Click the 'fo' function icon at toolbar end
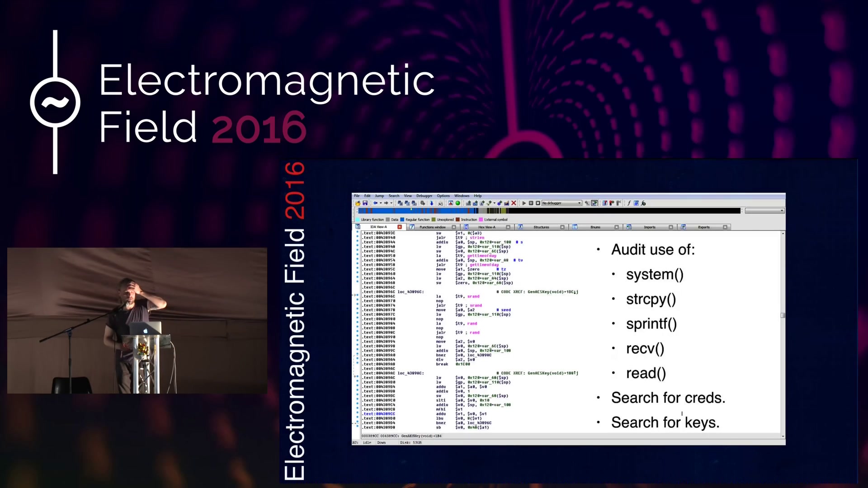 click(643, 203)
